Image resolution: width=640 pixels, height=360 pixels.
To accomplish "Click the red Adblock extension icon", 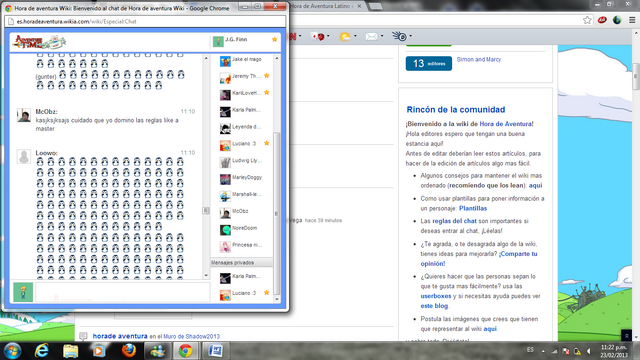I will 602,20.
